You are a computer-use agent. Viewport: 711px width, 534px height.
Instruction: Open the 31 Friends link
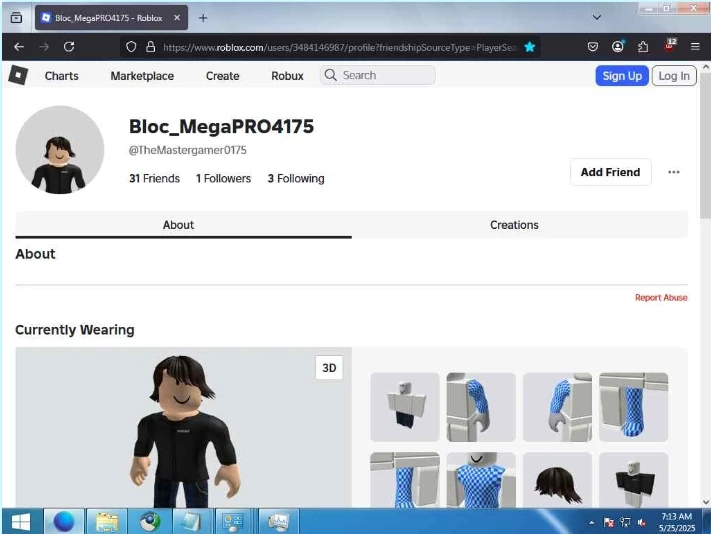point(154,179)
